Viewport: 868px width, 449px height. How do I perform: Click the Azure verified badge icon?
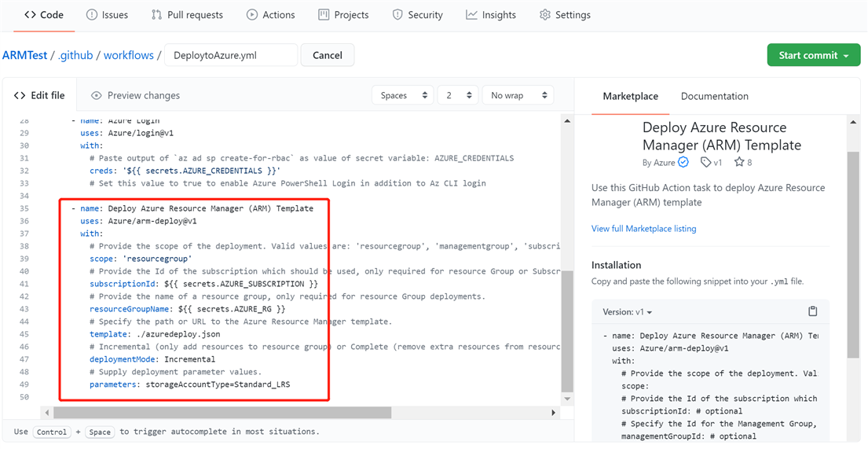pyautogui.click(x=683, y=163)
